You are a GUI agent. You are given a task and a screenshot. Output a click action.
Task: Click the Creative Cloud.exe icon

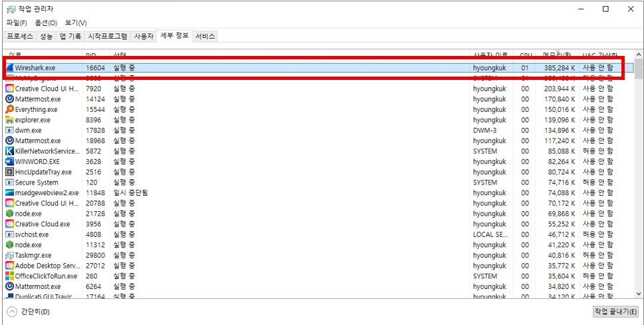[x=10, y=224]
